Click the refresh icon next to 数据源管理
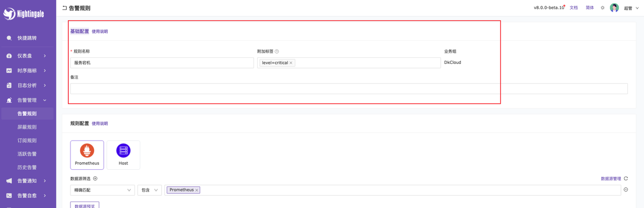This screenshot has width=644, height=208. point(626,179)
